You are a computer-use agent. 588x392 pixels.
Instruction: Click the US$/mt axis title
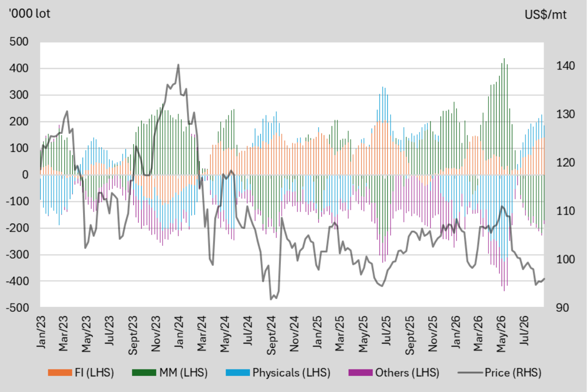click(546, 15)
